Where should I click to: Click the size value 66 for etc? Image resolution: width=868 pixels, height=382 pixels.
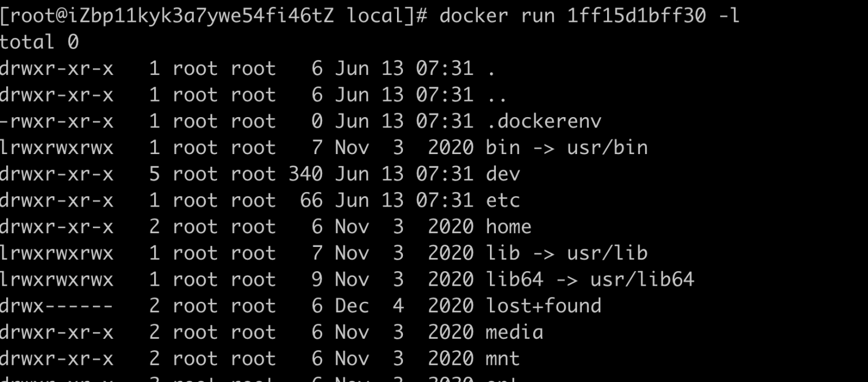pos(312,201)
